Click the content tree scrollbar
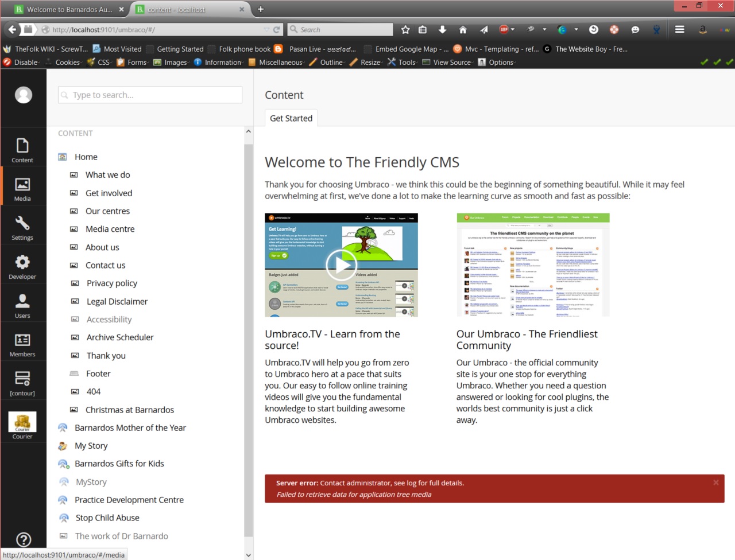 [248, 340]
